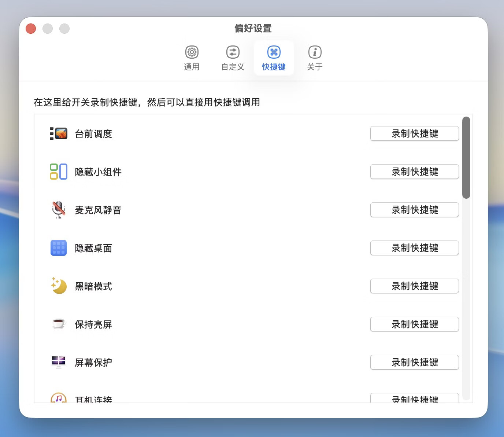Click the music note icon near 耳机连接
This screenshot has width=504, height=437.
click(58, 398)
